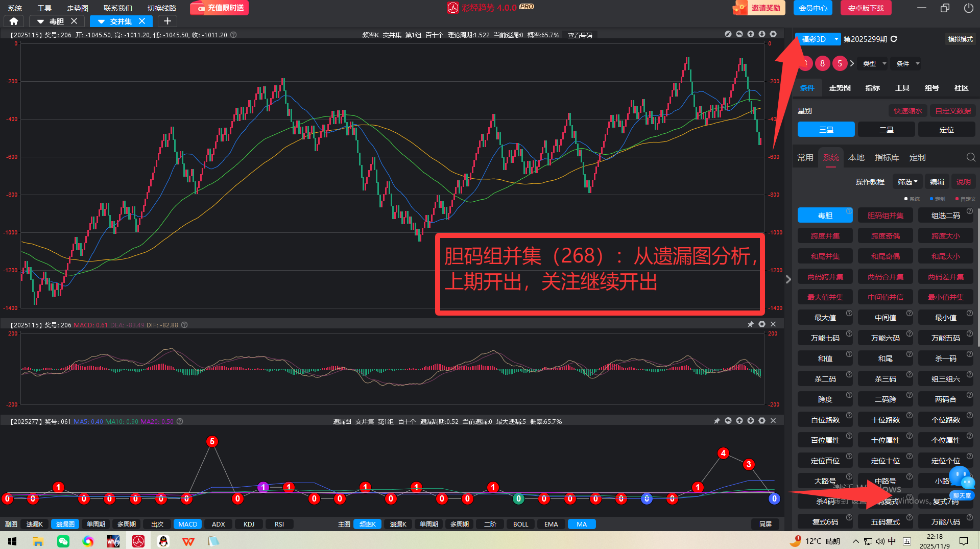The width and height of the screenshot is (980, 549).
Task: Add a new tab with plus icon
Action: point(167,21)
